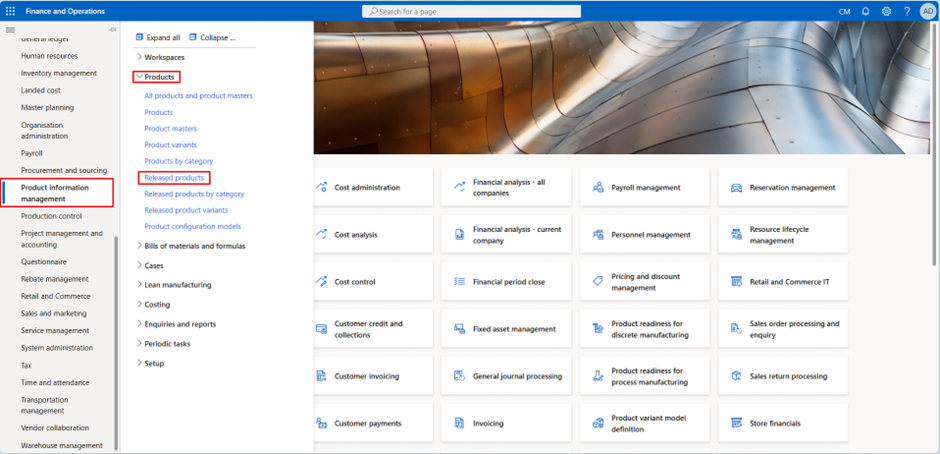Image resolution: width=940 pixels, height=454 pixels.
Task: Open Product variant model definition tile
Action: 644,423
